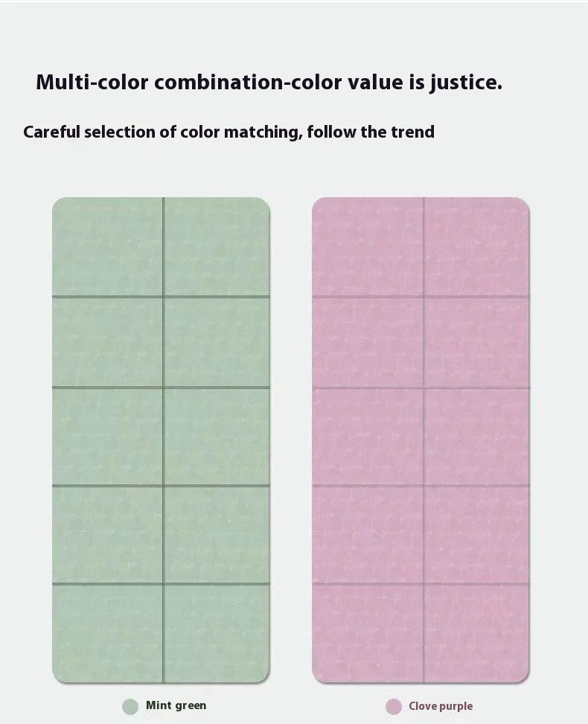The width and height of the screenshot is (588, 724).
Task: Click the middle-row right tile of the purple mat
Action: (476, 437)
